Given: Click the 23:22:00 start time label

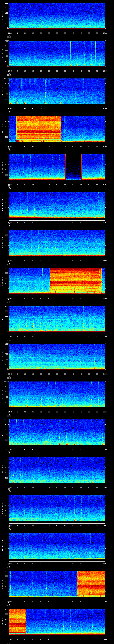Looking at the screenshot, I should [9, 336].
